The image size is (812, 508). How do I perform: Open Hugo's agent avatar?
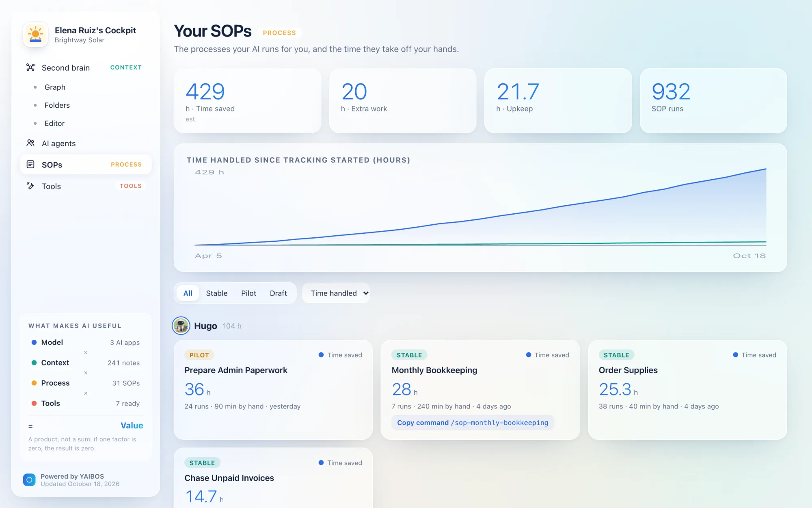click(181, 326)
